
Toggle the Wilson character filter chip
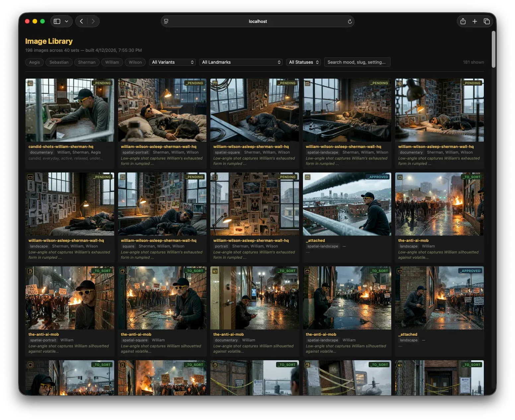tap(135, 62)
